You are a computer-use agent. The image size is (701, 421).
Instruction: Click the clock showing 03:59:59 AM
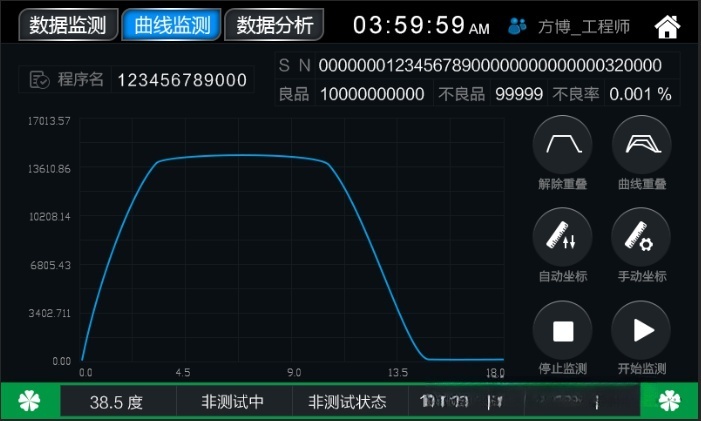421,25
